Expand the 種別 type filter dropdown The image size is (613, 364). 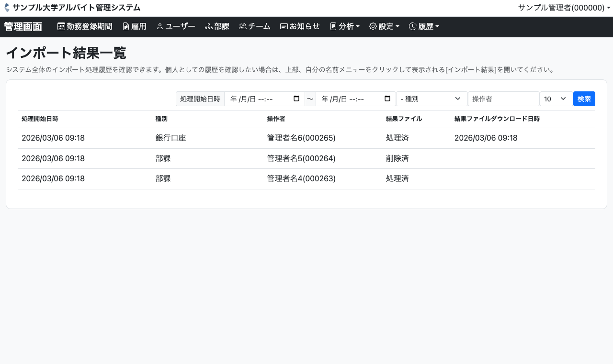pyautogui.click(x=431, y=99)
